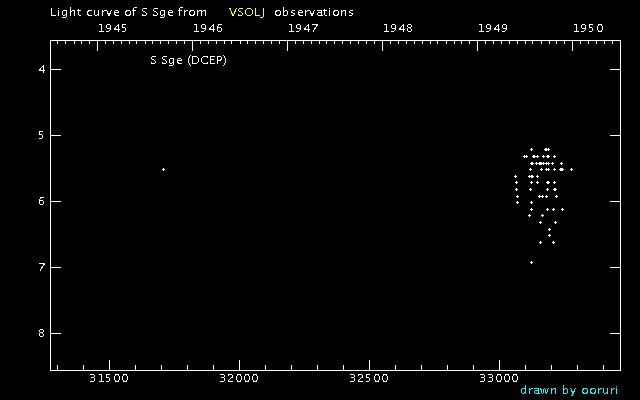Click the isolated data point near 1945.5

point(163,169)
